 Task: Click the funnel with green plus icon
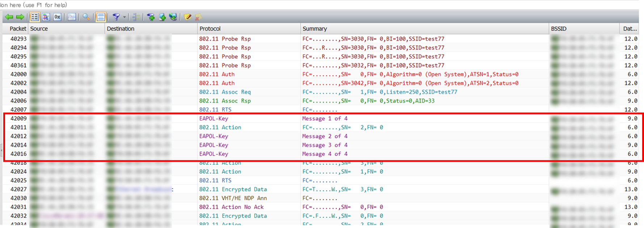151,17
